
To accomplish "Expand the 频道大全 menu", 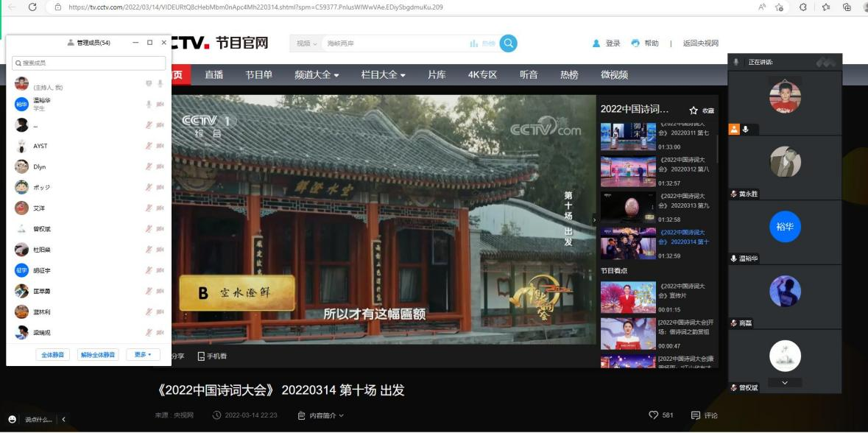I will tap(317, 75).
